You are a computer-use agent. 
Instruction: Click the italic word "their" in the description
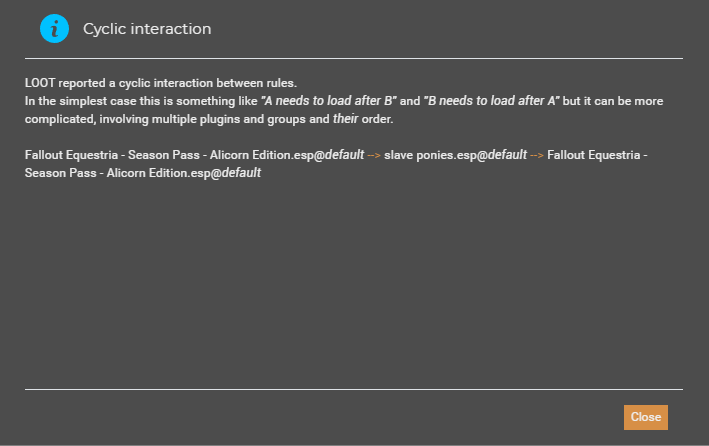pos(345,119)
